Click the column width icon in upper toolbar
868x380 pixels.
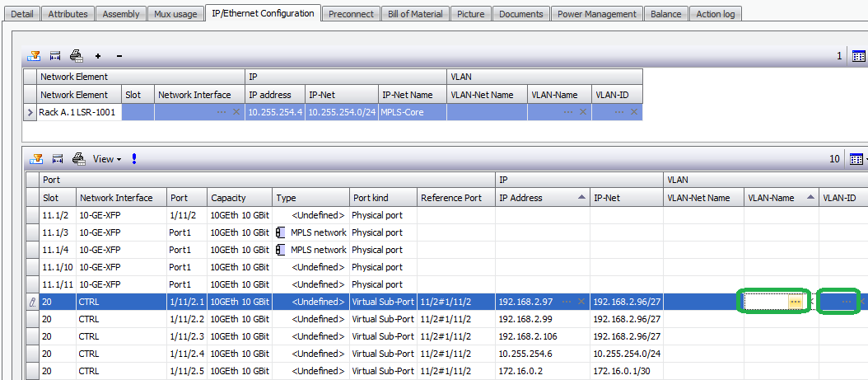click(55, 55)
